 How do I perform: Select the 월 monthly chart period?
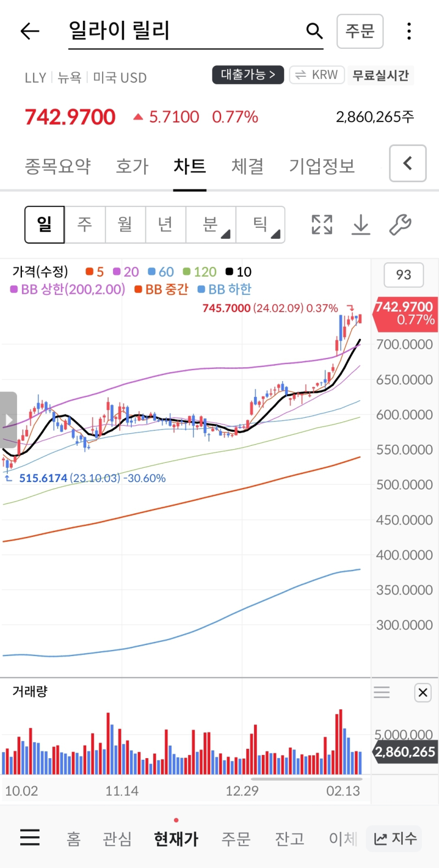[125, 225]
